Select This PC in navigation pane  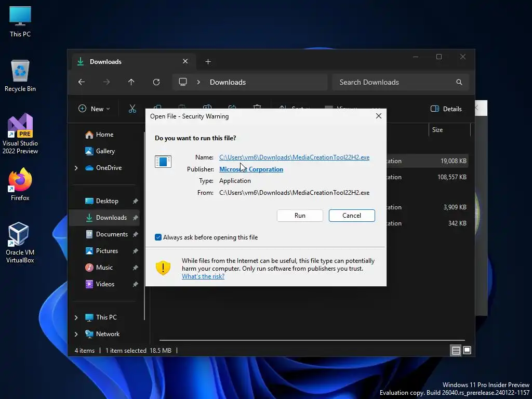coord(106,317)
